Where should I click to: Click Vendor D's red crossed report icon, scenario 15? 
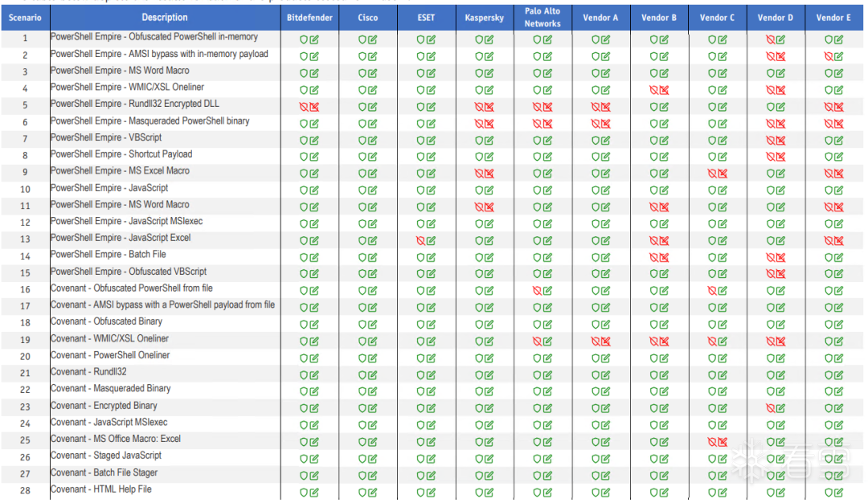[780, 274]
